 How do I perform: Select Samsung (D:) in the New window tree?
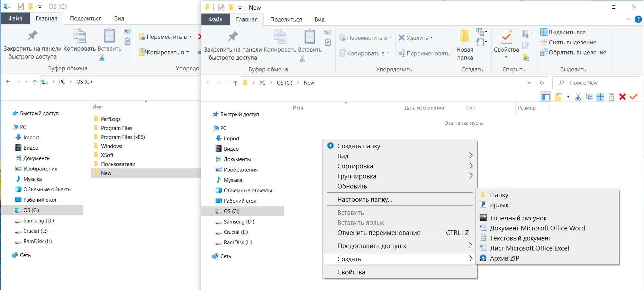point(239,222)
